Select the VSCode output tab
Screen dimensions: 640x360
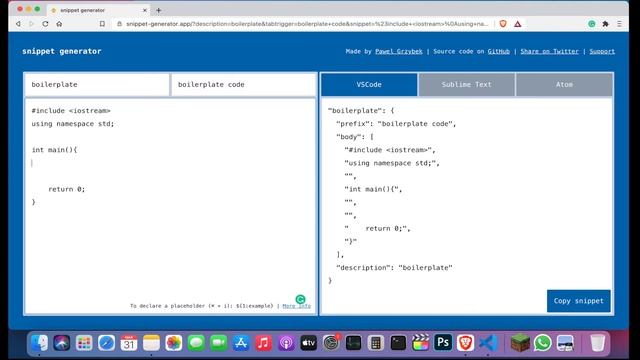tap(369, 84)
